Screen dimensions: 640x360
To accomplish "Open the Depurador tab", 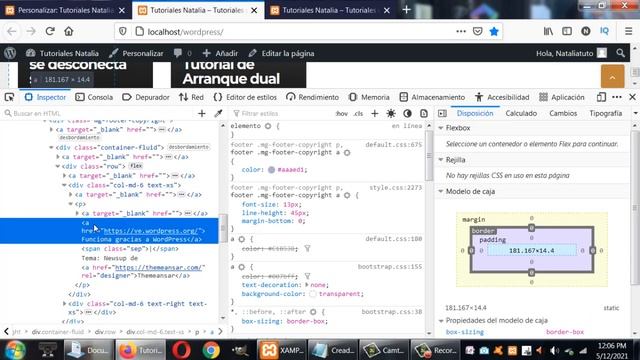I will 146,97.
